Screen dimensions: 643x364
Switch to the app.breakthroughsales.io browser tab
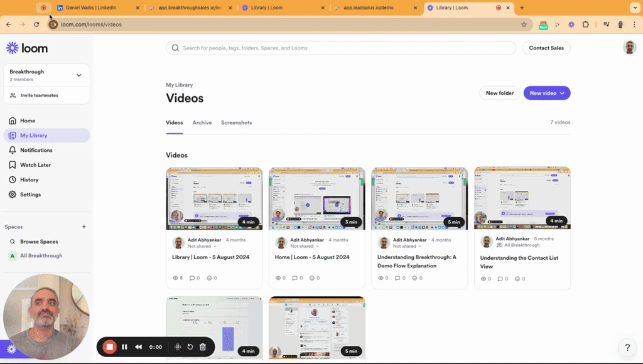point(190,8)
